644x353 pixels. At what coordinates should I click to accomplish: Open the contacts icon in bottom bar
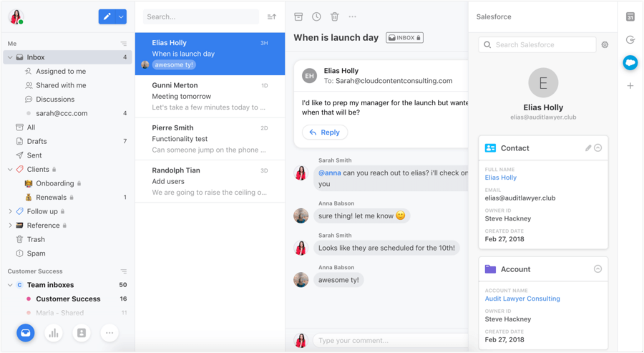(x=82, y=333)
